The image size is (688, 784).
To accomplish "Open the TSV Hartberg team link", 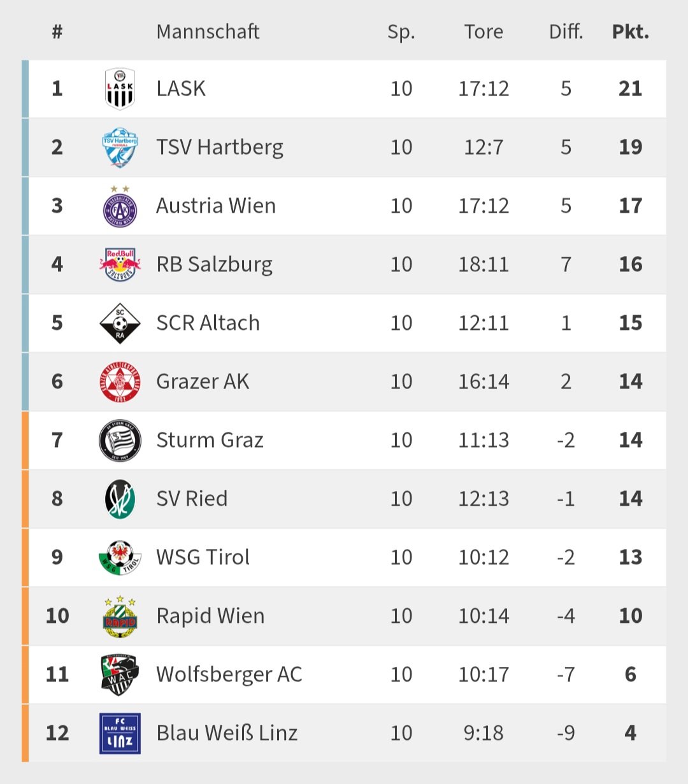I will 220,147.
